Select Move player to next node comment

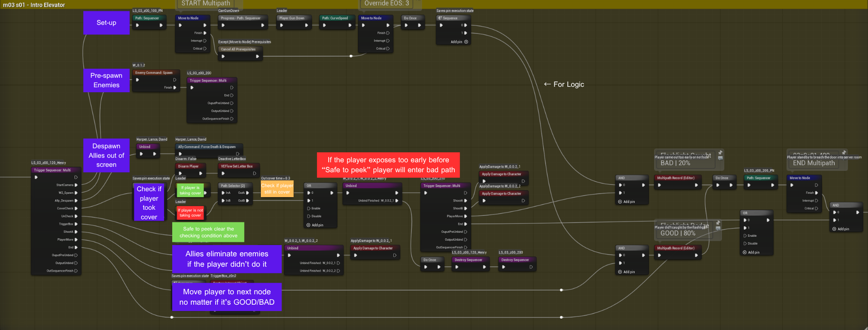(227, 297)
